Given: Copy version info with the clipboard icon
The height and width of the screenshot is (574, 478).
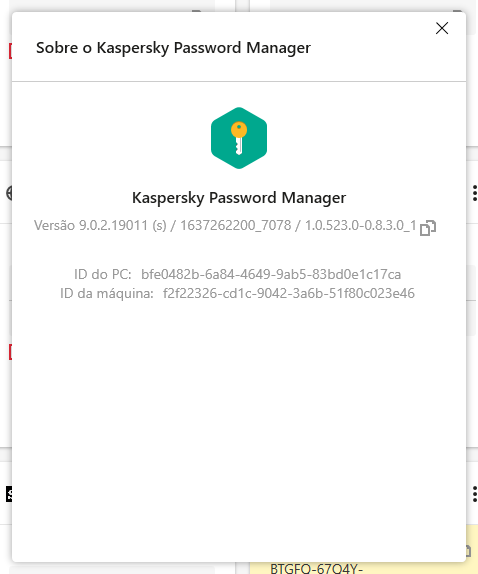Looking at the screenshot, I should (427, 228).
